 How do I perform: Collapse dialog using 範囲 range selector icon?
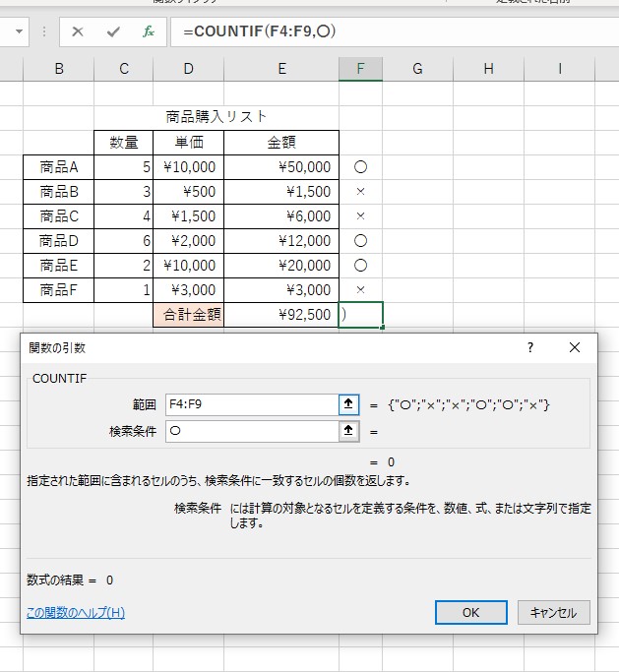(x=348, y=403)
